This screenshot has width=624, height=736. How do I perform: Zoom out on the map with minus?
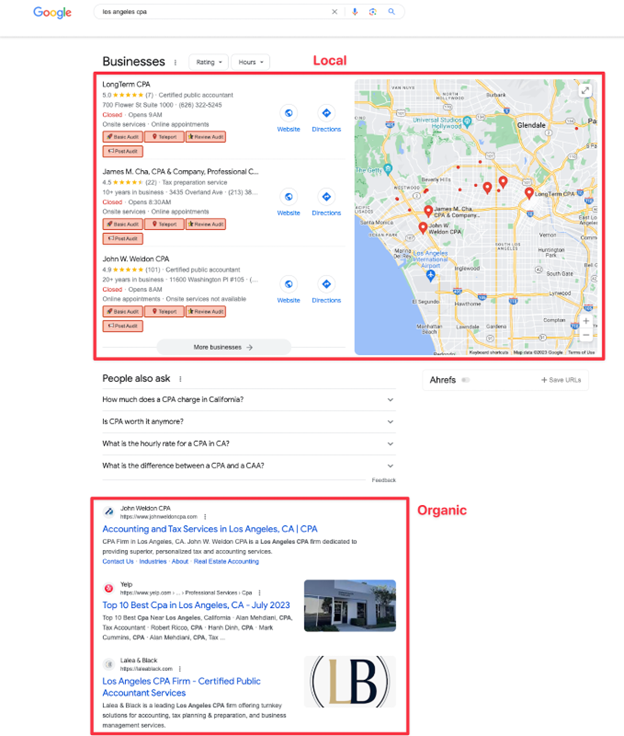[586, 335]
